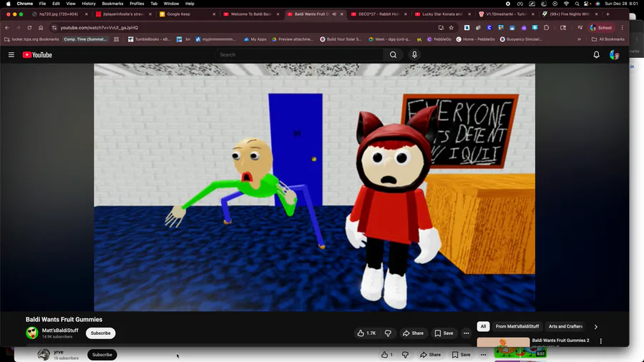Image resolution: width=644 pixels, height=362 pixels.
Task: Switch to Lucky Star Konata tab
Action: click(442, 14)
